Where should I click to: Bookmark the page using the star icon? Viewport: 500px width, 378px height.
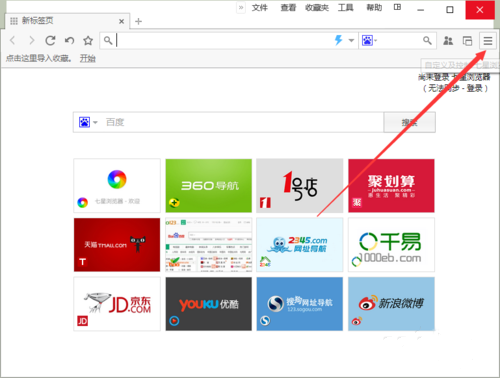click(x=88, y=41)
